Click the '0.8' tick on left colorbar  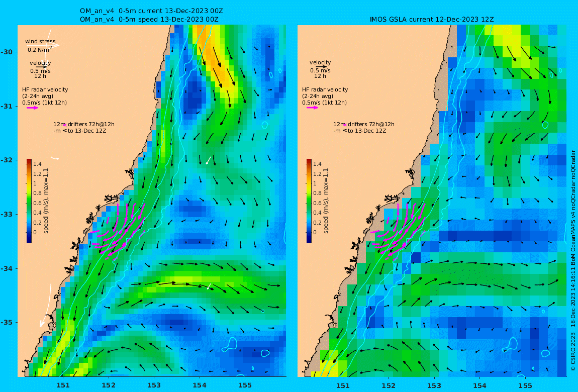(37, 193)
